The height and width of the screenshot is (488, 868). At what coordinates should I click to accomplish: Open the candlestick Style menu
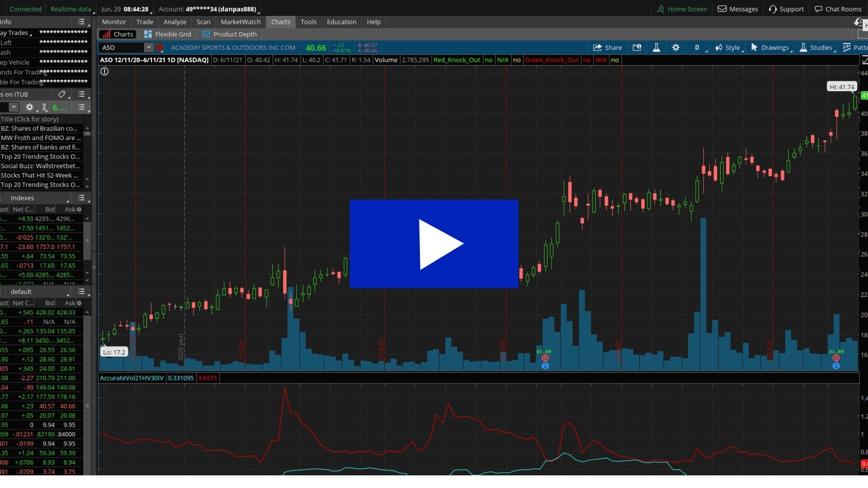pos(727,47)
